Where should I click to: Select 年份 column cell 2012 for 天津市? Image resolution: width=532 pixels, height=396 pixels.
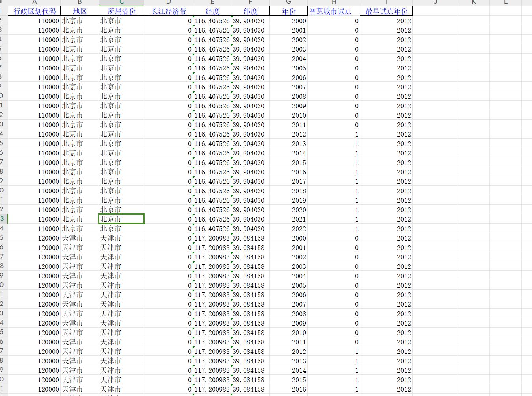[288, 352]
